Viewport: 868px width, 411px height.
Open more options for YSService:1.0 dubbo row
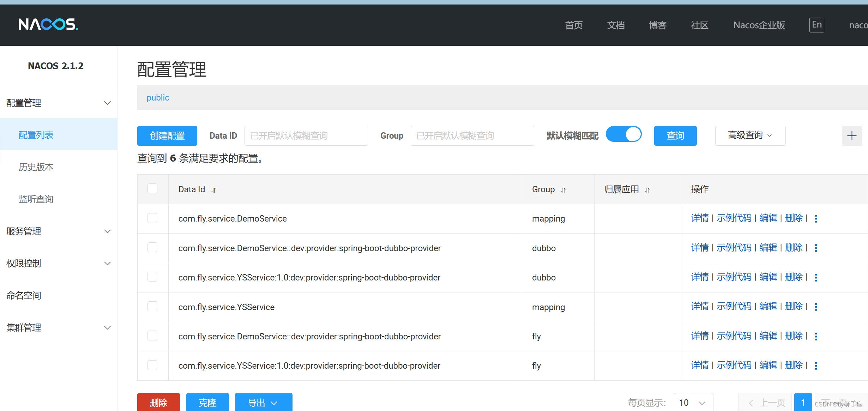(816, 278)
